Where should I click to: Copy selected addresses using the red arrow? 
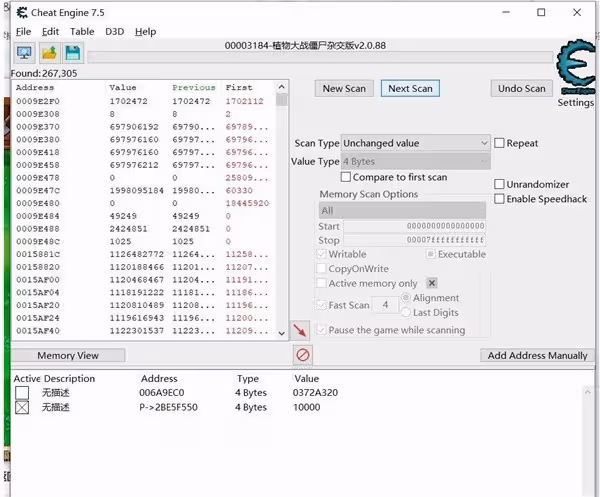click(300, 330)
